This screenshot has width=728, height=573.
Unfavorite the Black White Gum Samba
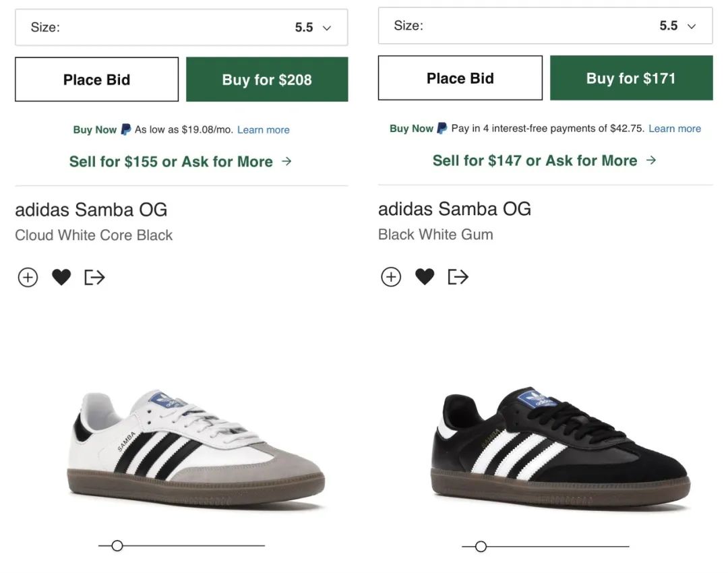pos(425,276)
